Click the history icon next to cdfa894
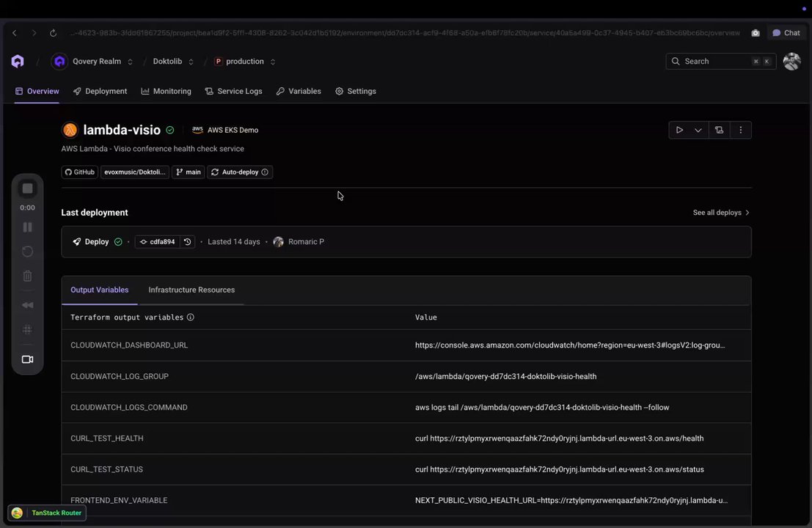812x528 pixels. click(188, 242)
